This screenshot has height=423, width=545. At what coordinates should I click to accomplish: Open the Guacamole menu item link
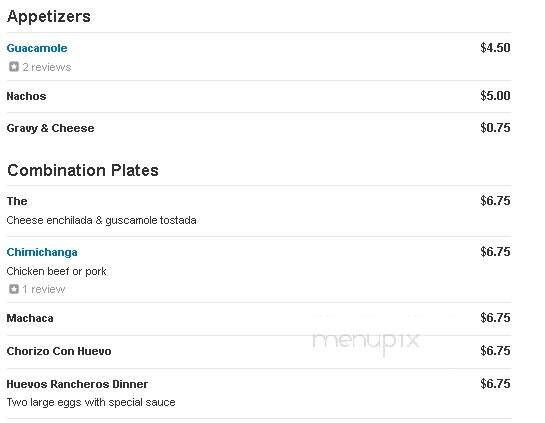click(37, 48)
